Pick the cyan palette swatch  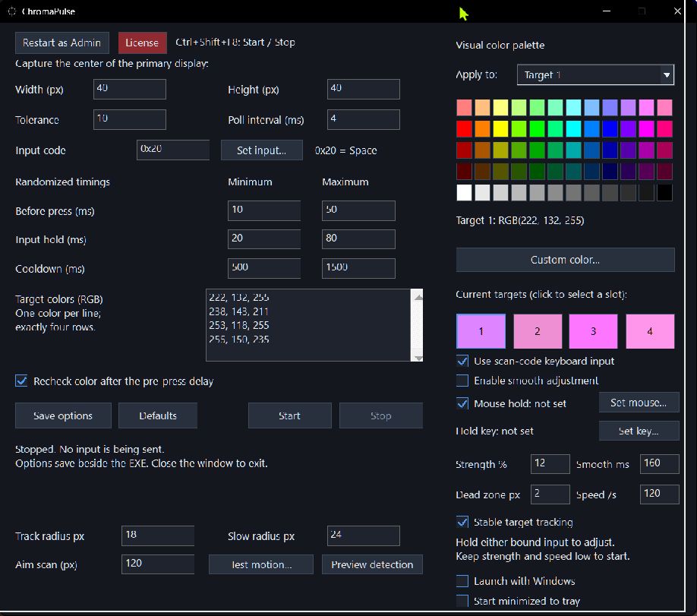click(x=573, y=129)
